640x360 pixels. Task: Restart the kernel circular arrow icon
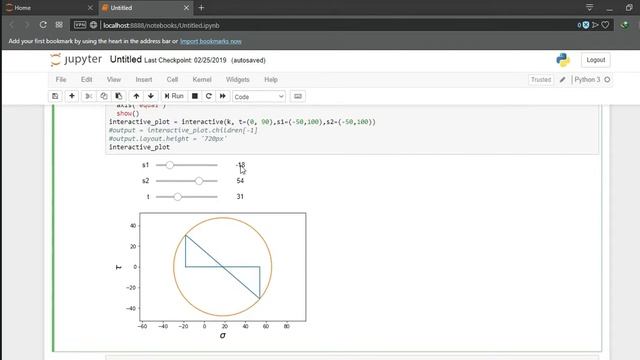tap(209, 96)
